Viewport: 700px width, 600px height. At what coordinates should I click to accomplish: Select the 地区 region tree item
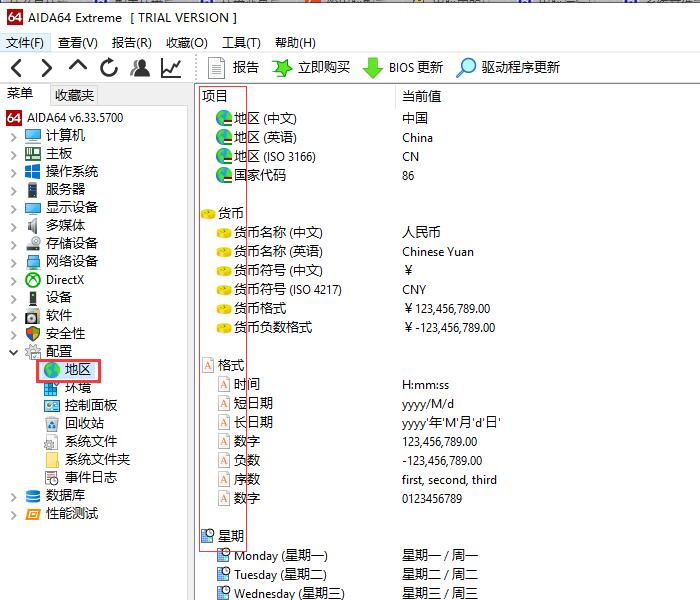(68, 370)
